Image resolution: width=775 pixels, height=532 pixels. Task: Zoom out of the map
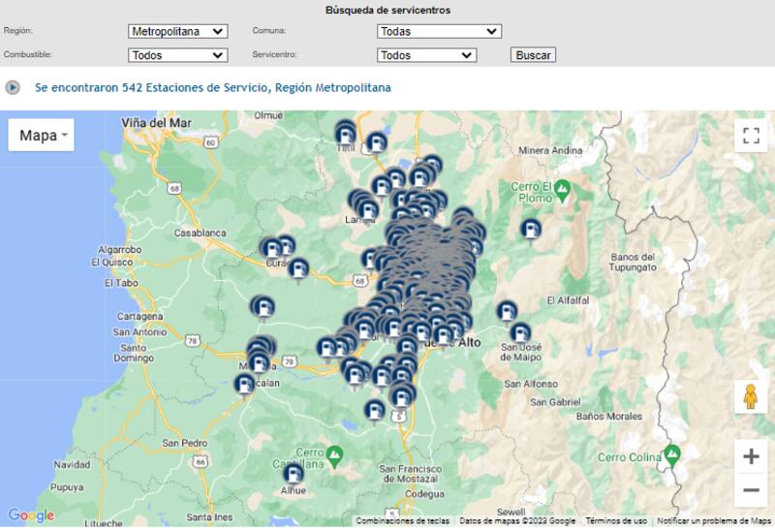point(750,490)
